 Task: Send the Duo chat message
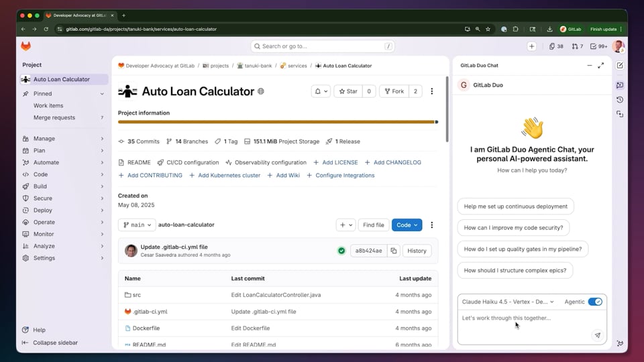point(598,335)
